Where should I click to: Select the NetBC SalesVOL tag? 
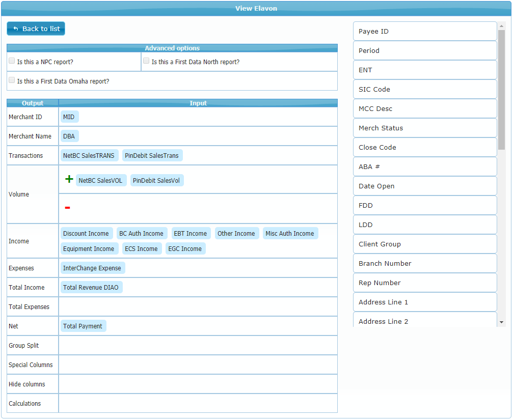pos(101,181)
